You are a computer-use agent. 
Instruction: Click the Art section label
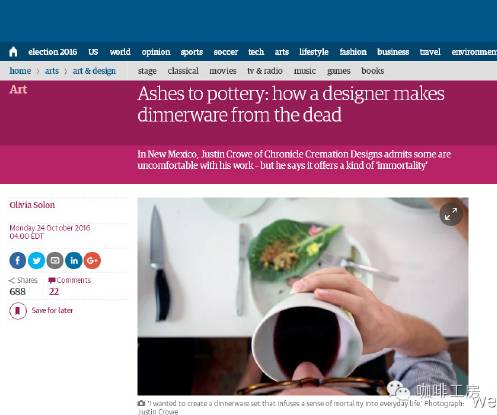tap(18, 89)
